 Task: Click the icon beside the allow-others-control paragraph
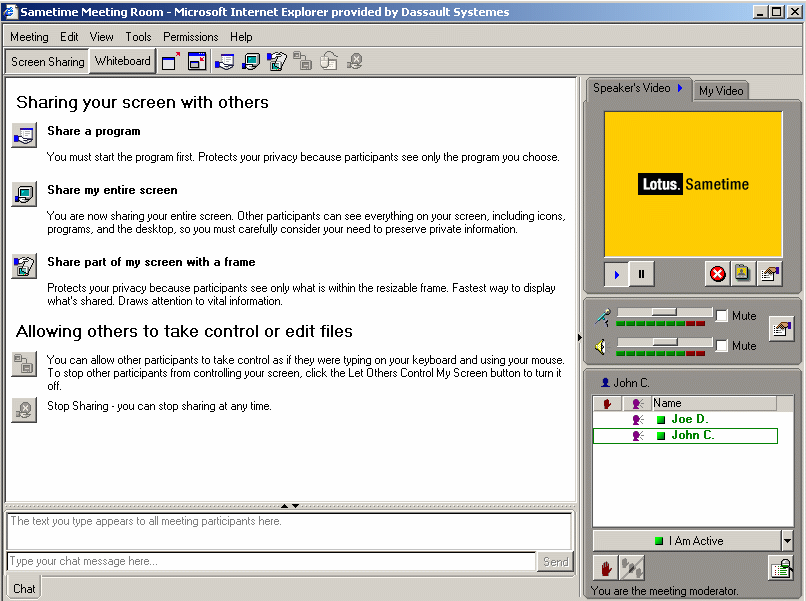(24, 364)
